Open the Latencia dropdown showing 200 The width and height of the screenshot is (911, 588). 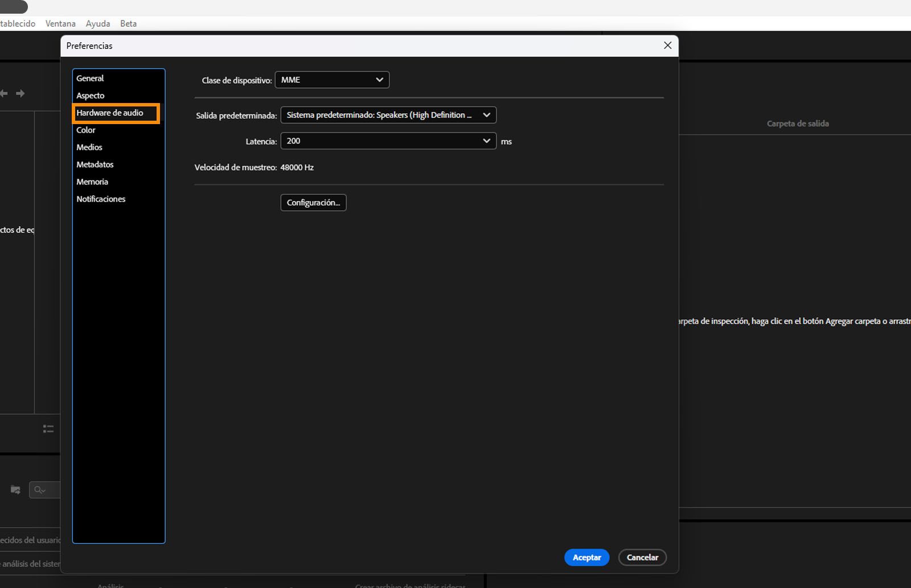point(388,141)
